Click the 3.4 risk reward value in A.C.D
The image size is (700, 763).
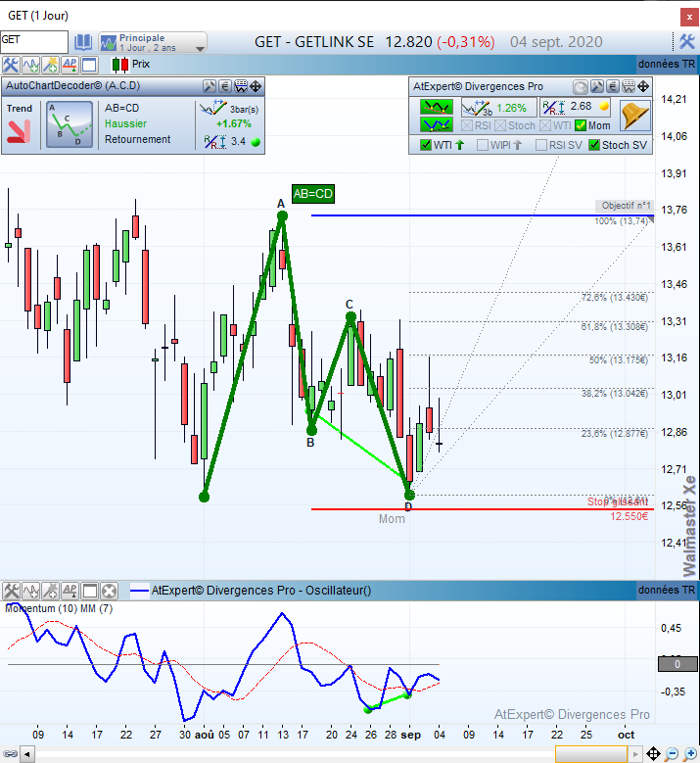[238, 142]
